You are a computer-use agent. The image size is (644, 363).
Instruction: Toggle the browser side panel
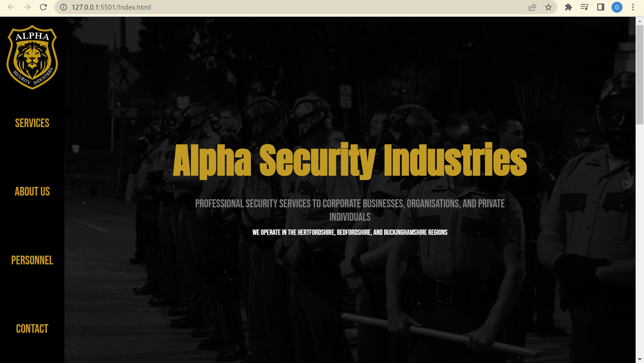(600, 7)
